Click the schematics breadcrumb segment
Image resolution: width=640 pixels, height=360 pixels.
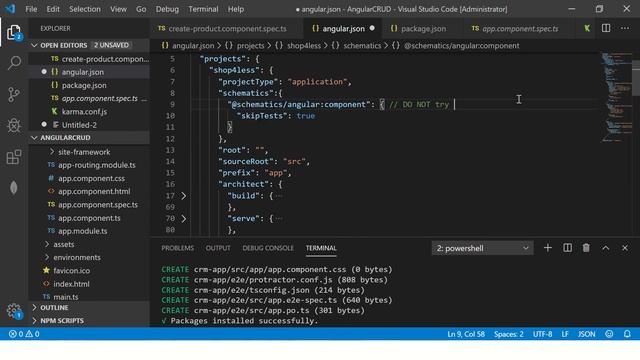[362, 46]
